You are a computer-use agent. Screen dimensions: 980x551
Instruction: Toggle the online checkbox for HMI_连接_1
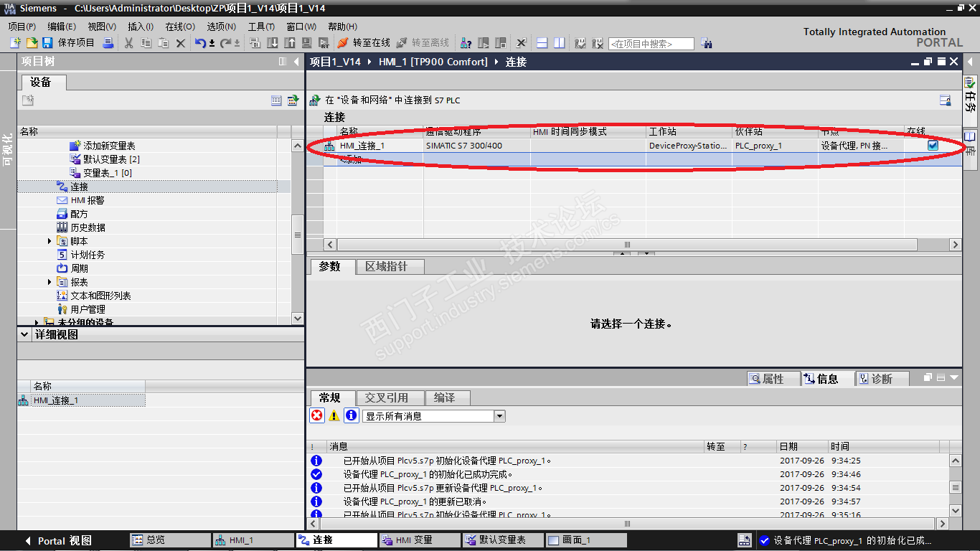[933, 145]
